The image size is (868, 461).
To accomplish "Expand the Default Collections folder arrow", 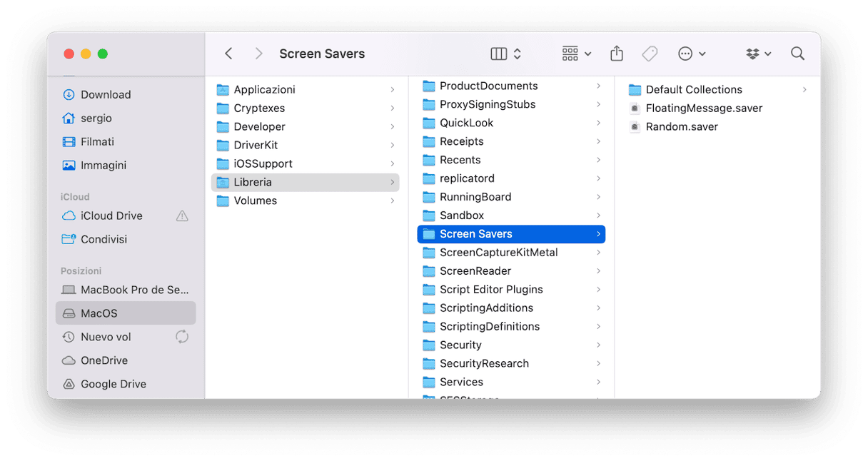I will pos(804,90).
